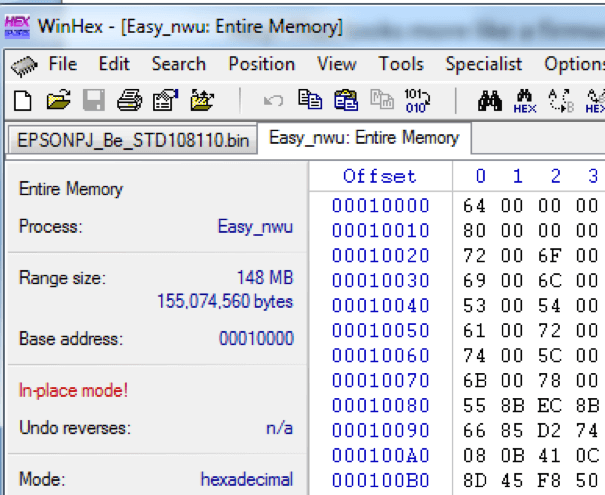This screenshot has height=495, width=605.
Task: Click the New file toolbar icon
Action: (23, 101)
